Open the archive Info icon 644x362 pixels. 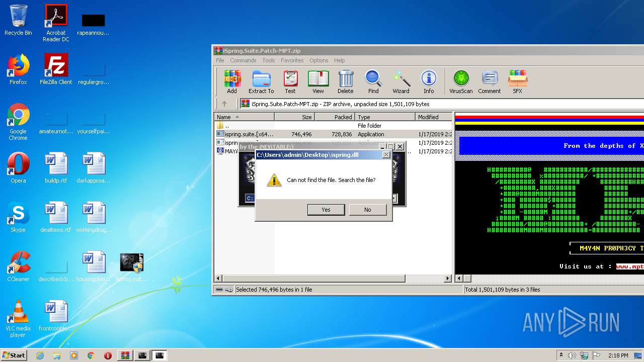429,81
